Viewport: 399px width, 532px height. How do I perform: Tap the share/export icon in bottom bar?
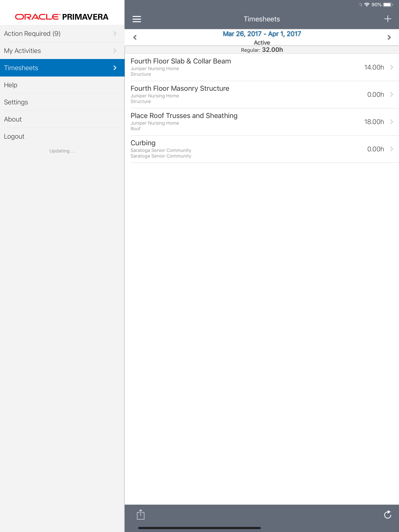pyautogui.click(x=140, y=514)
